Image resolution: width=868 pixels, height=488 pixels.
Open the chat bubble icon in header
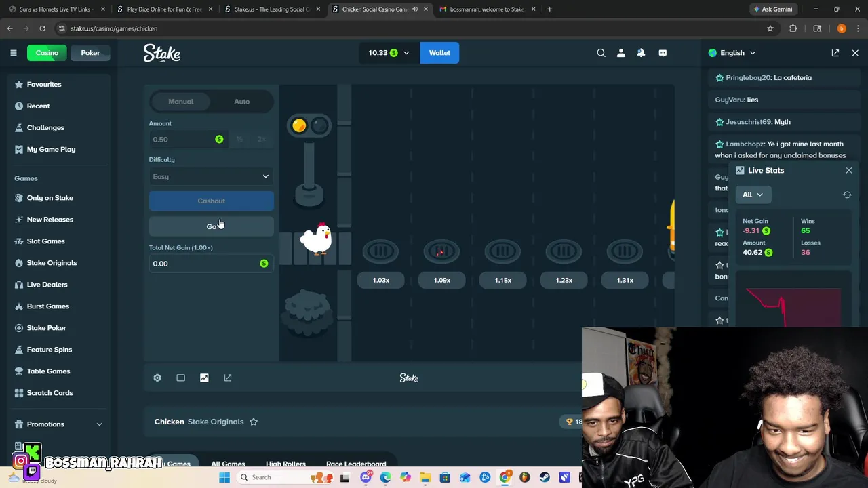pos(663,53)
